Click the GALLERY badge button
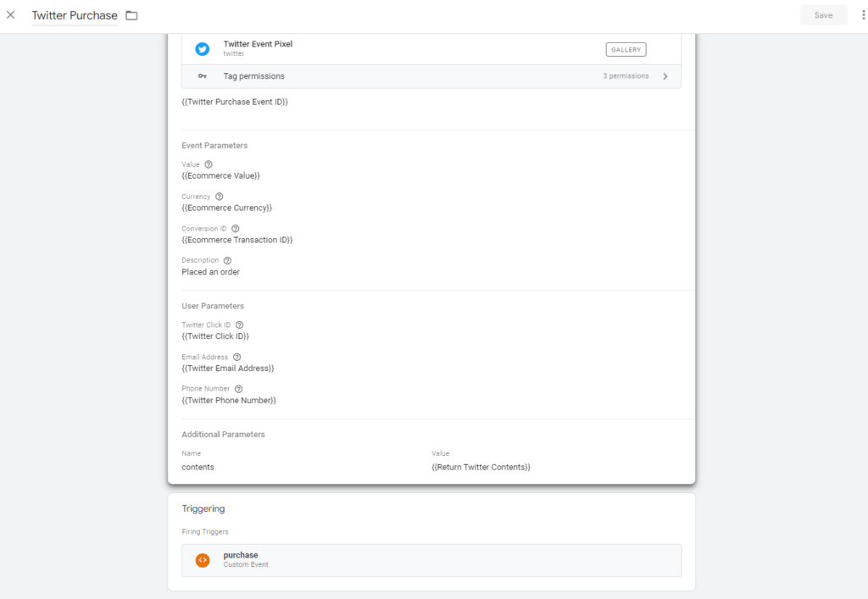 point(626,50)
